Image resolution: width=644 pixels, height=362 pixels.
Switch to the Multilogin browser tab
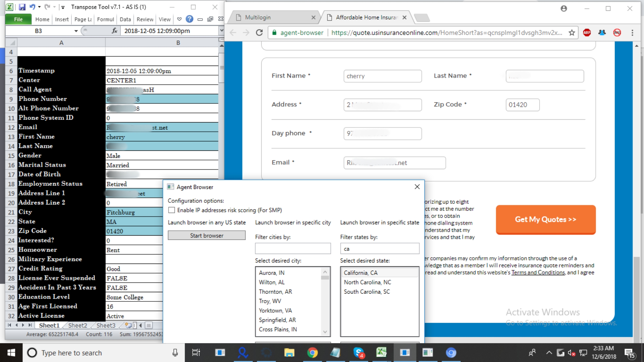point(258,18)
